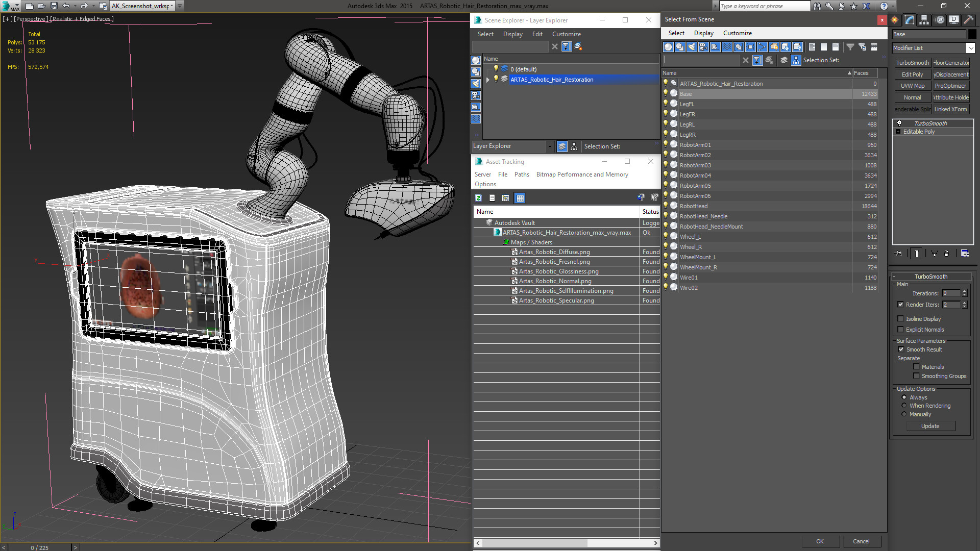The image size is (980, 551).
Task: Open Select menu in Scene Explorer
Action: (x=485, y=34)
